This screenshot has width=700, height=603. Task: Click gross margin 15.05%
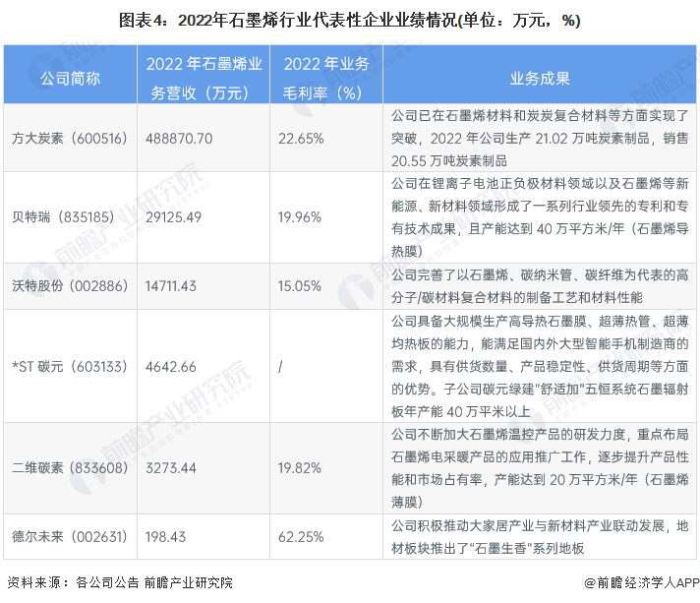tap(300, 286)
